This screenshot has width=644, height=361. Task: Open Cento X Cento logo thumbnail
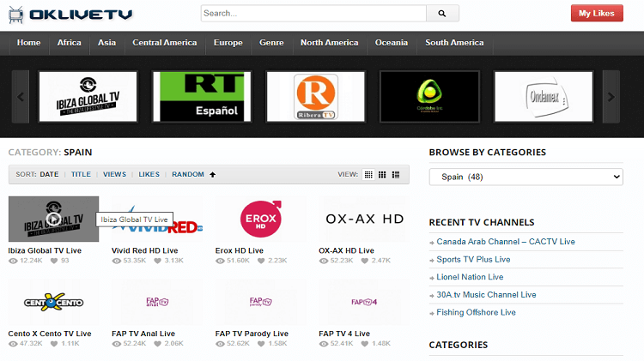tap(53, 302)
